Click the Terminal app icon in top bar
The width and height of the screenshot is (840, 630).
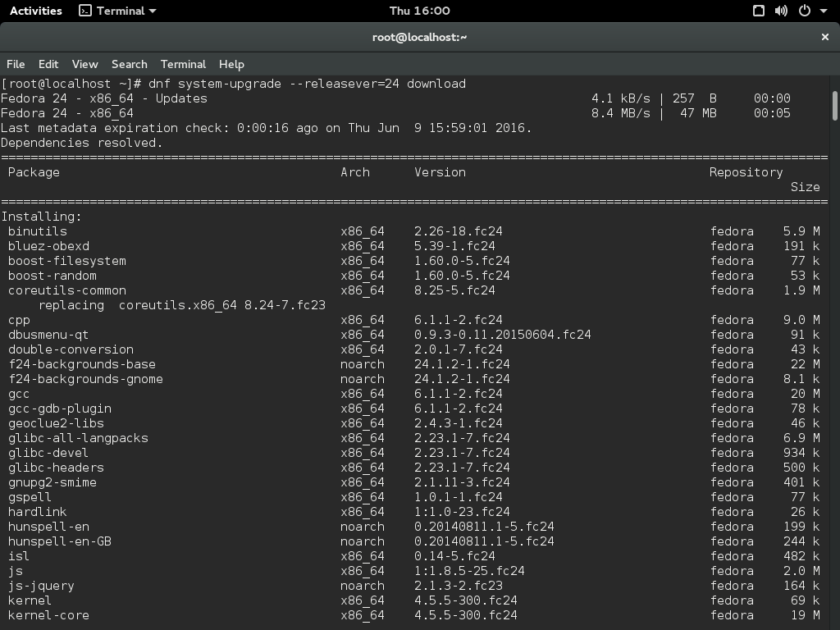click(x=85, y=11)
